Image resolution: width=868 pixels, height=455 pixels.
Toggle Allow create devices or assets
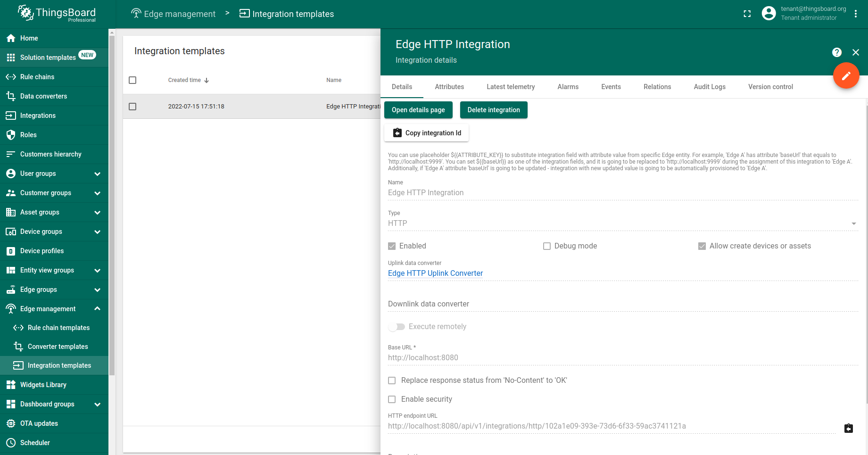tap(702, 246)
